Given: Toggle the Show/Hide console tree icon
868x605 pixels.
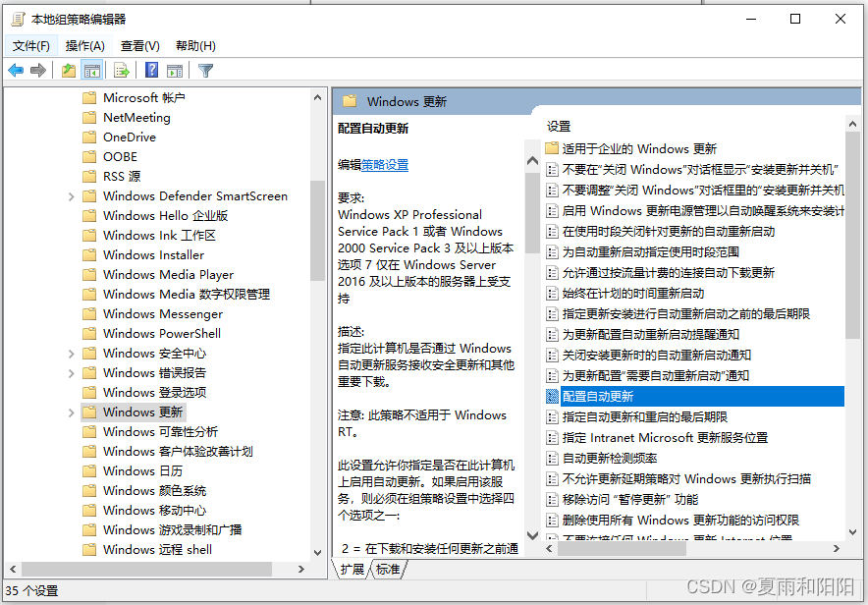Looking at the screenshot, I should [x=92, y=71].
